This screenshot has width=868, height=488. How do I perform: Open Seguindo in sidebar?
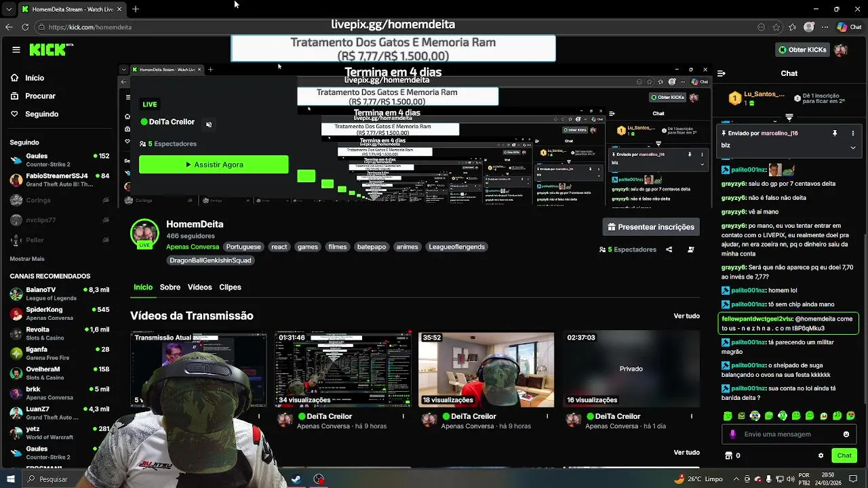pyautogui.click(x=35, y=114)
